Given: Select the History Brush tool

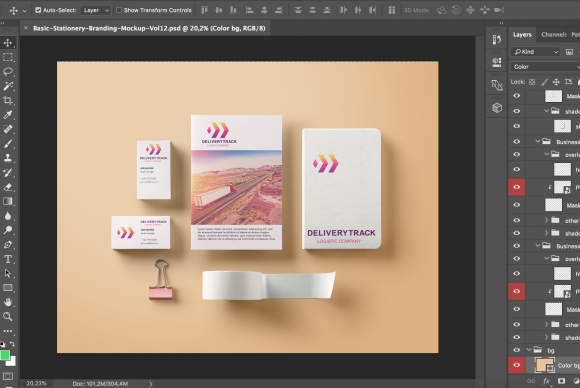Looking at the screenshot, I should click(x=8, y=172).
